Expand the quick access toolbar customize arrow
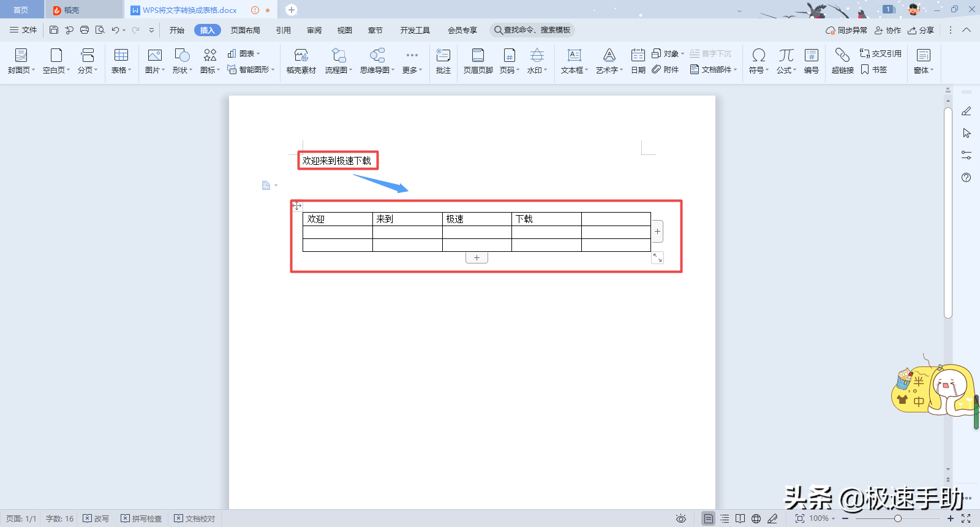Viewport: 980px width, 527px height. 151,30
